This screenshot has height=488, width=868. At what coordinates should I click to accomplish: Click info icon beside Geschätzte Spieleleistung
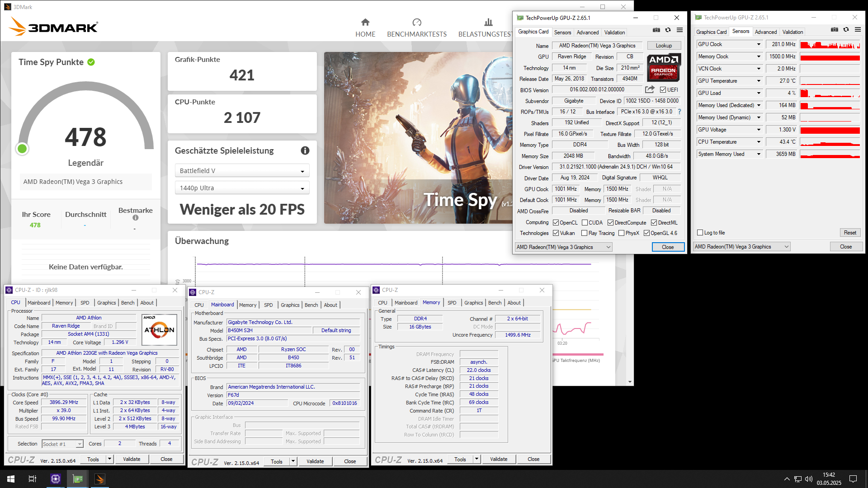click(x=305, y=150)
